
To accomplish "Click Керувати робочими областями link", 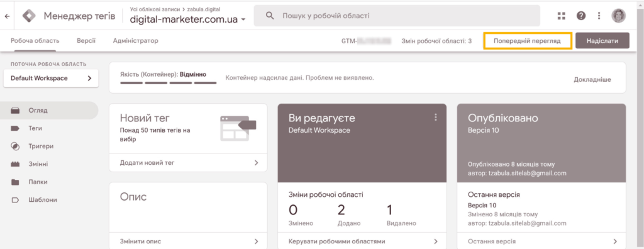I will tap(337, 241).
